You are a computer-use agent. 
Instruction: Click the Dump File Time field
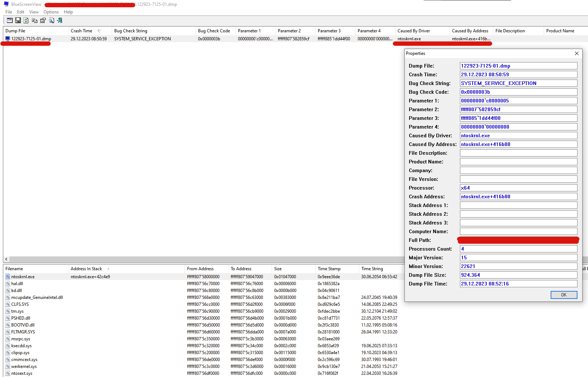click(x=519, y=284)
